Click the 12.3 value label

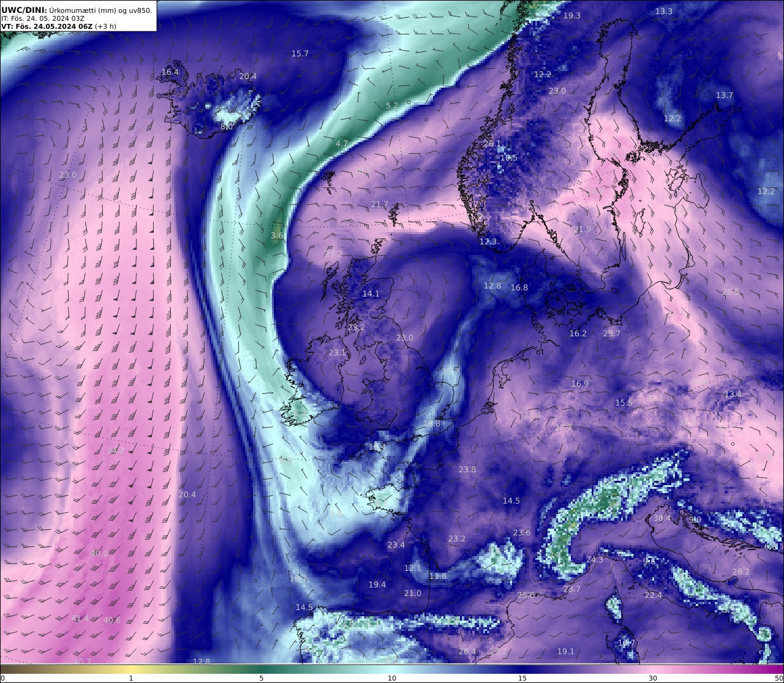tap(488, 241)
